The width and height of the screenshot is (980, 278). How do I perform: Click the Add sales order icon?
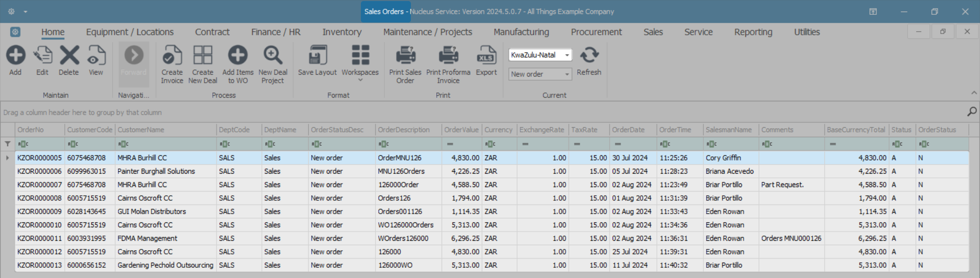pos(15,56)
